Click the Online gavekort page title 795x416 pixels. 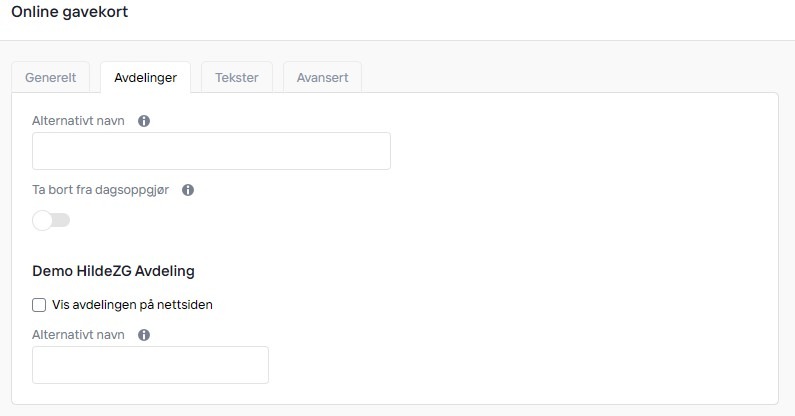pyautogui.click(x=69, y=13)
